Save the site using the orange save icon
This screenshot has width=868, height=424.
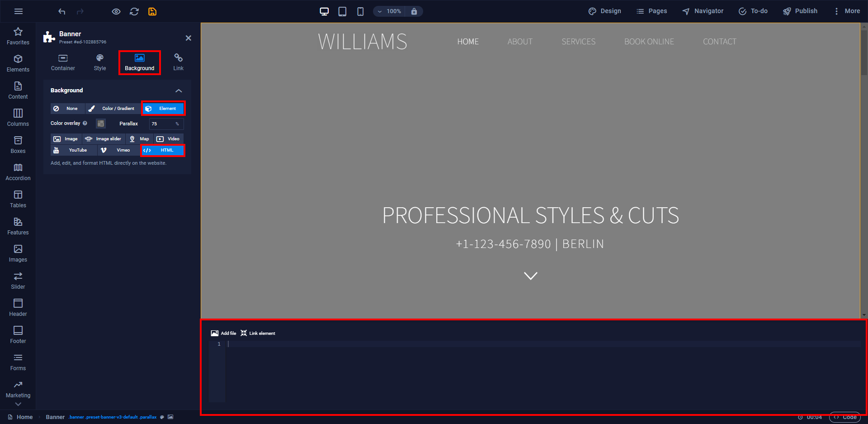point(152,11)
